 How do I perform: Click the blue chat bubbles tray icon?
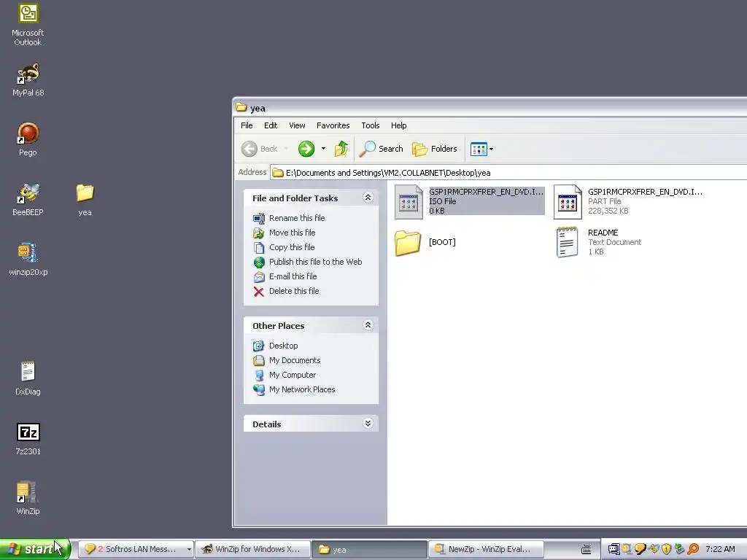[614, 550]
